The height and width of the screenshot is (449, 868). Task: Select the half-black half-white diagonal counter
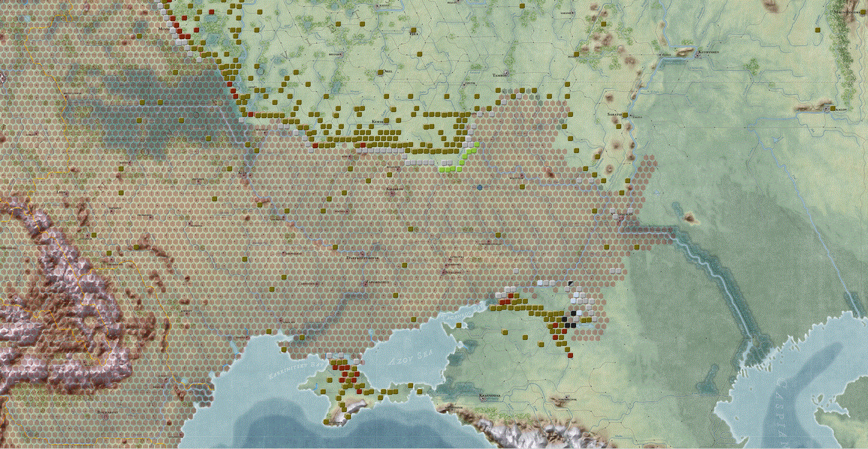pyautogui.click(x=571, y=283)
